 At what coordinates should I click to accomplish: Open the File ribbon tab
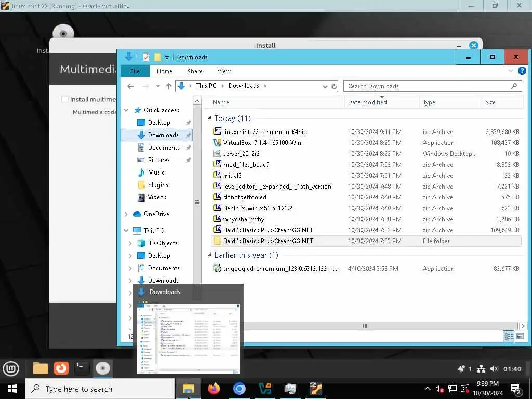coord(135,71)
